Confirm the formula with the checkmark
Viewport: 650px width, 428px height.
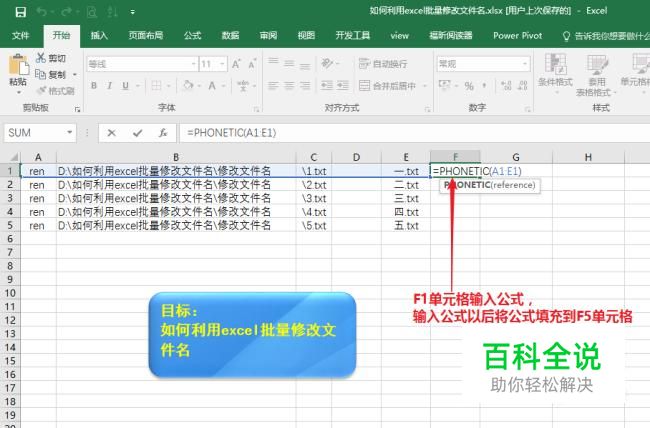coord(138,133)
